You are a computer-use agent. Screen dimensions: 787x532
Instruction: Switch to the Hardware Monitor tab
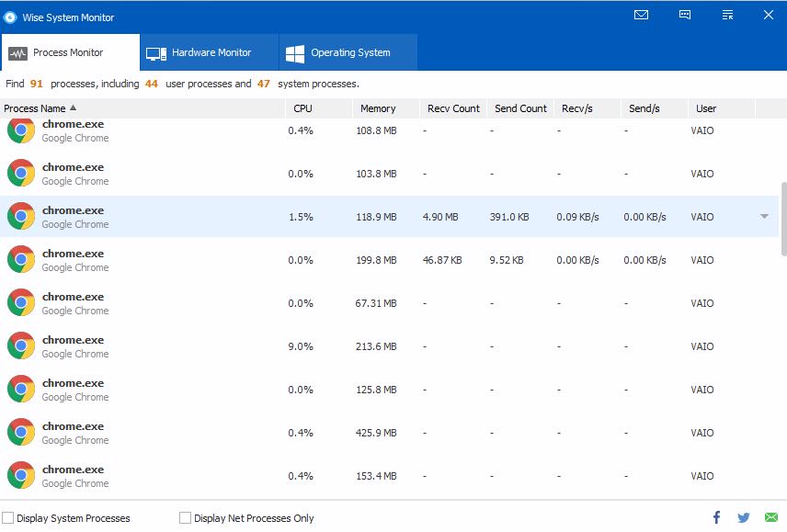pos(210,52)
